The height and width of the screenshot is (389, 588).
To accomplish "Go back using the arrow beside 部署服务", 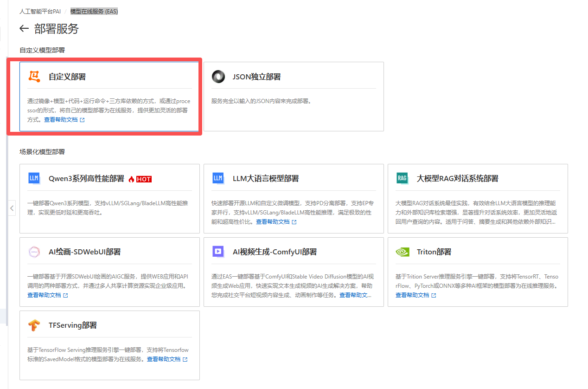I will point(24,29).
